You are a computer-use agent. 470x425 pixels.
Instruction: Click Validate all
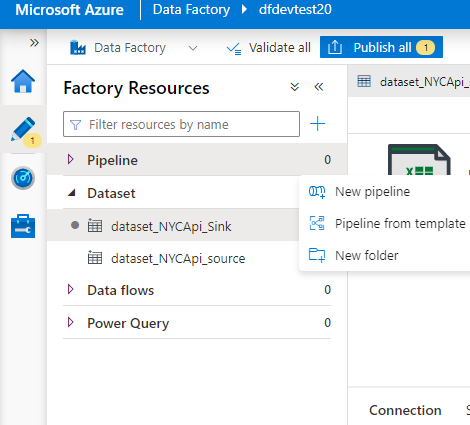pos(269,48)
